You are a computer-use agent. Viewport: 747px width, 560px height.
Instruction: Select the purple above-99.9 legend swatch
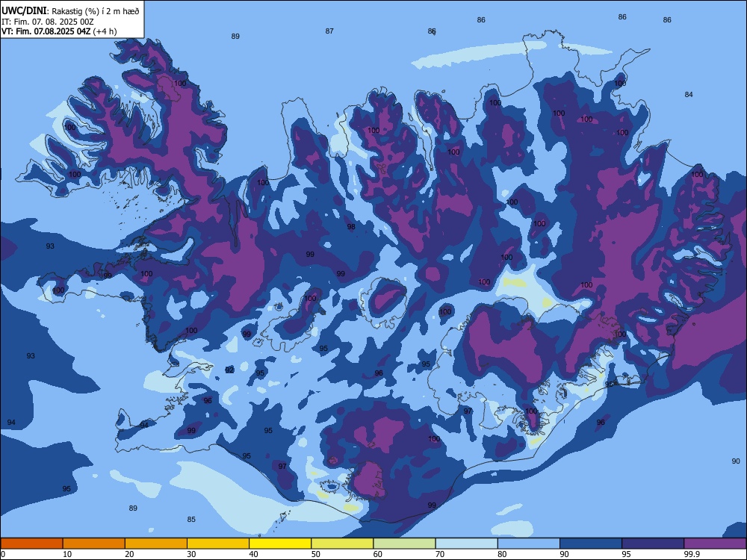coord(715,544)
